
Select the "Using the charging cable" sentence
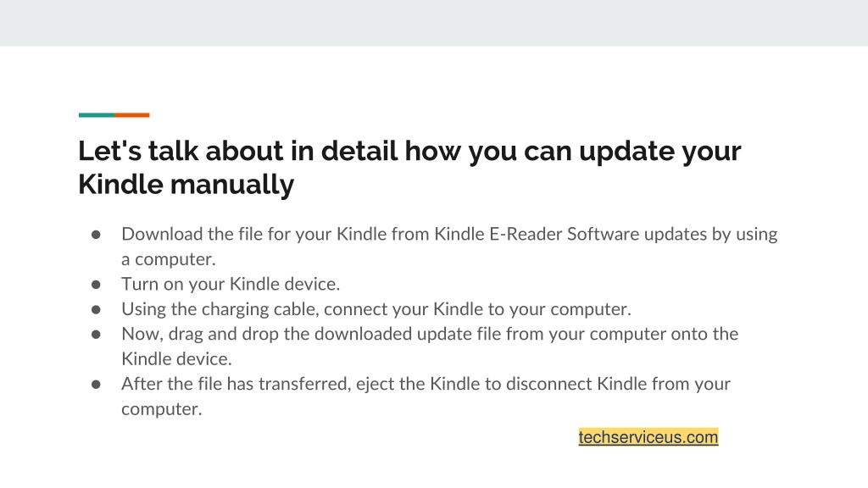click(376, 308)
